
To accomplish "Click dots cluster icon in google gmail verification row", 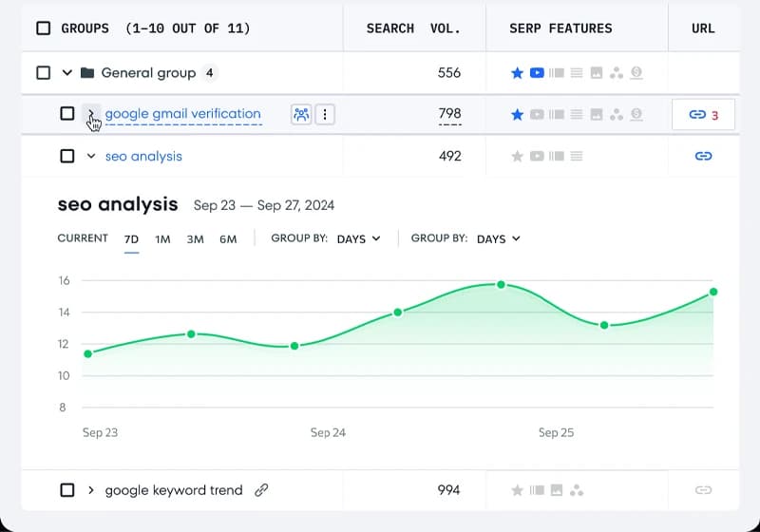I will (616, 114).
